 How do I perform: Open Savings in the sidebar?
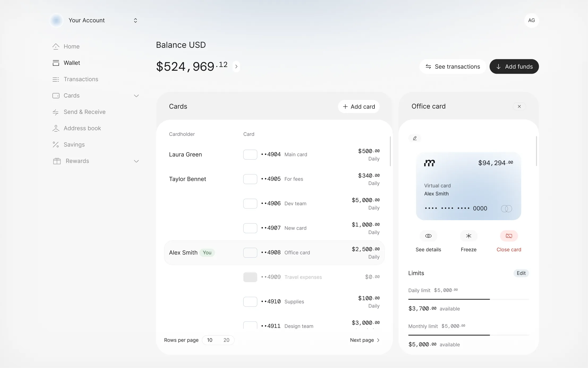(x=74, y=145)
